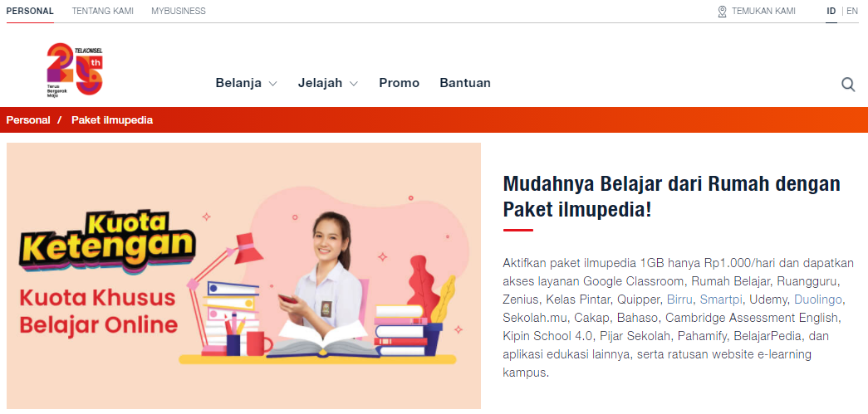
Task: Expand the Jelajah menu chevron
Action: click(x=354, y=84)
